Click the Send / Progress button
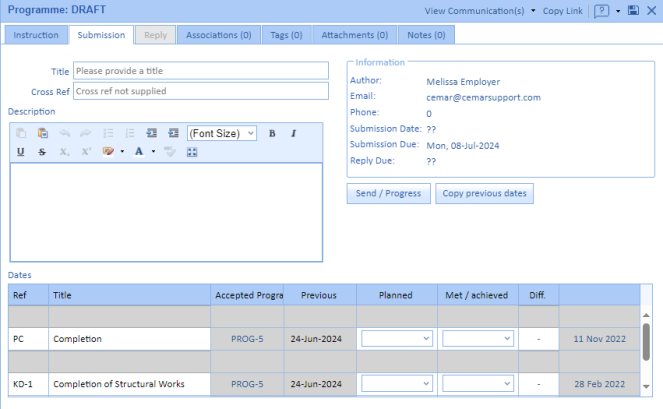 [x=389, y=193]
